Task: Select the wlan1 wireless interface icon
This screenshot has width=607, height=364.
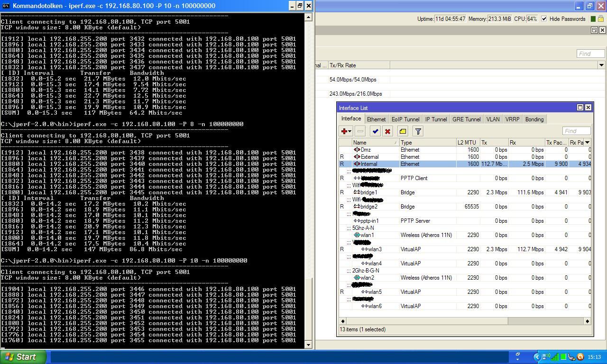Action: point(357,235)
